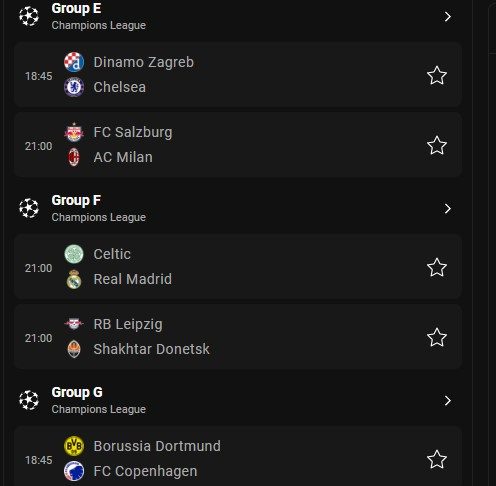The image size is (496, 486).
Task: Expand Group G via the right chevron
Action: click(x=448, y=400)
